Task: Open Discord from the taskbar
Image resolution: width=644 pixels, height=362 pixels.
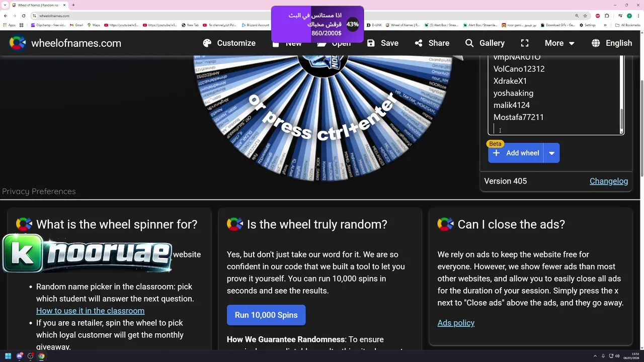Action: [x=20, y=356]
